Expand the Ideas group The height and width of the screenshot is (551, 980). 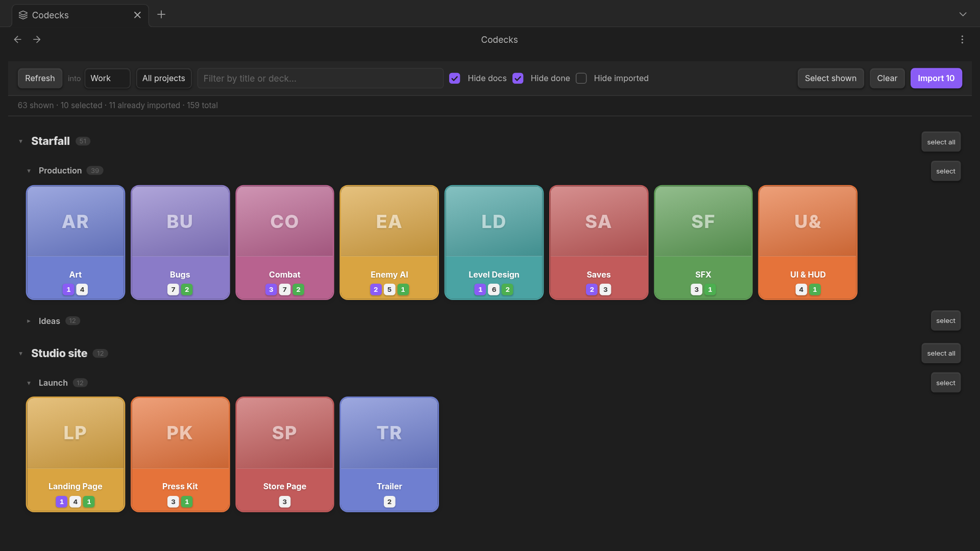pyautogui.click(x=29, y=321)
